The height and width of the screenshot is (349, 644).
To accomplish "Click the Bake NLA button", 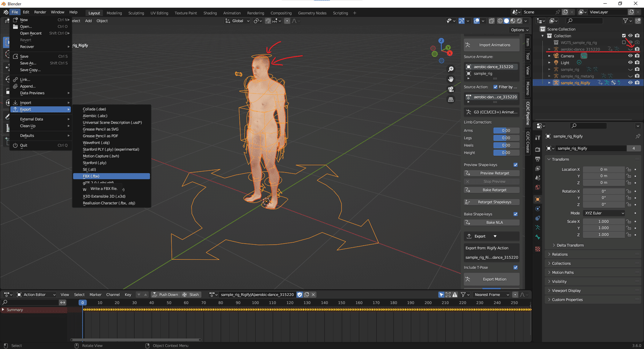I will point(492,222).
